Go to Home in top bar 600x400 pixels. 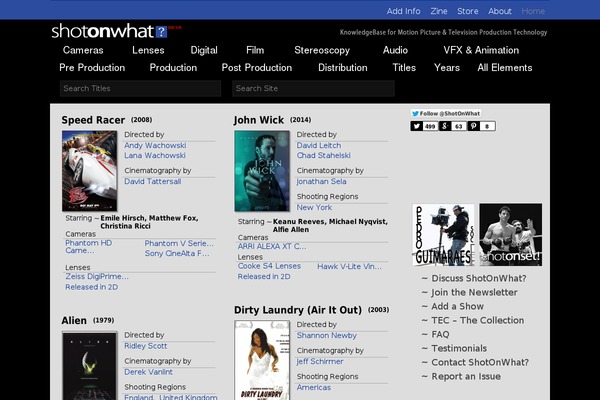click(x=533, y=11)
